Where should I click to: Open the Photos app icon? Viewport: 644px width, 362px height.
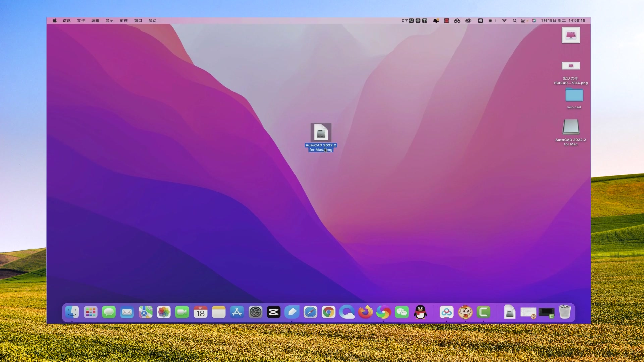[164, 312]
